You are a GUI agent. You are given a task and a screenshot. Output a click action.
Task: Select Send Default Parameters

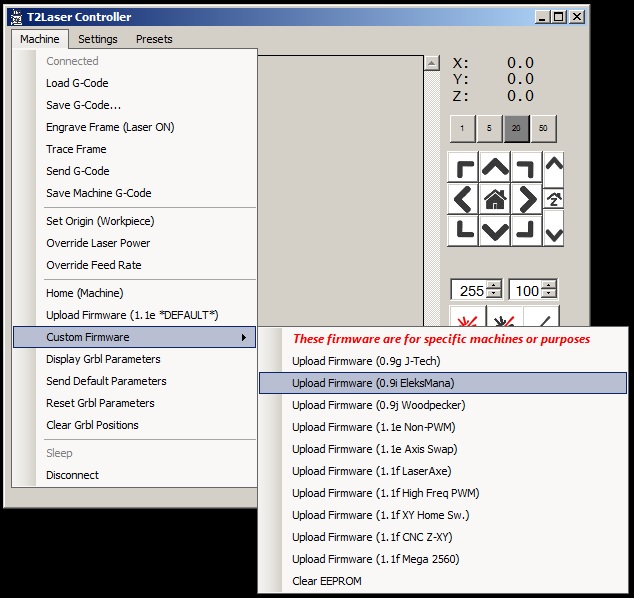pos(134,381)
